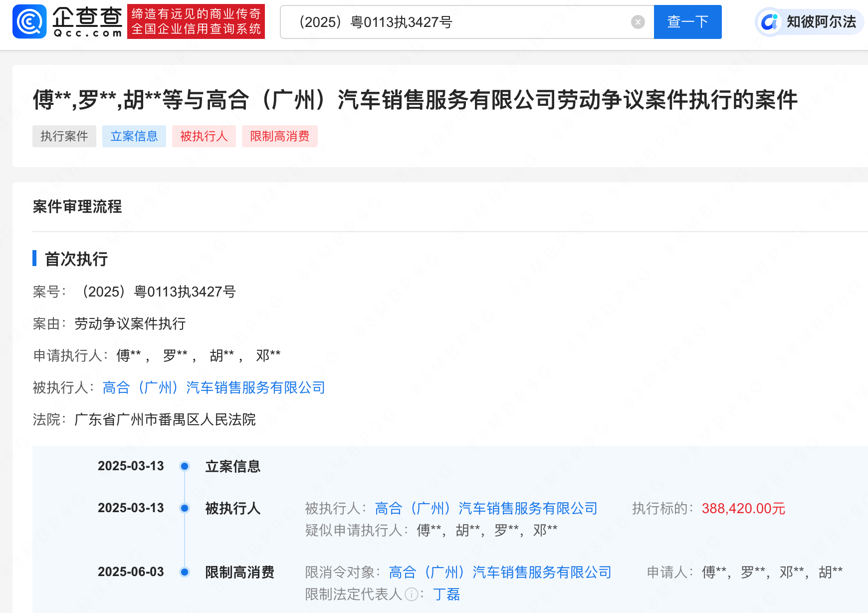Clear the search box with the X icon

(638, 22)
